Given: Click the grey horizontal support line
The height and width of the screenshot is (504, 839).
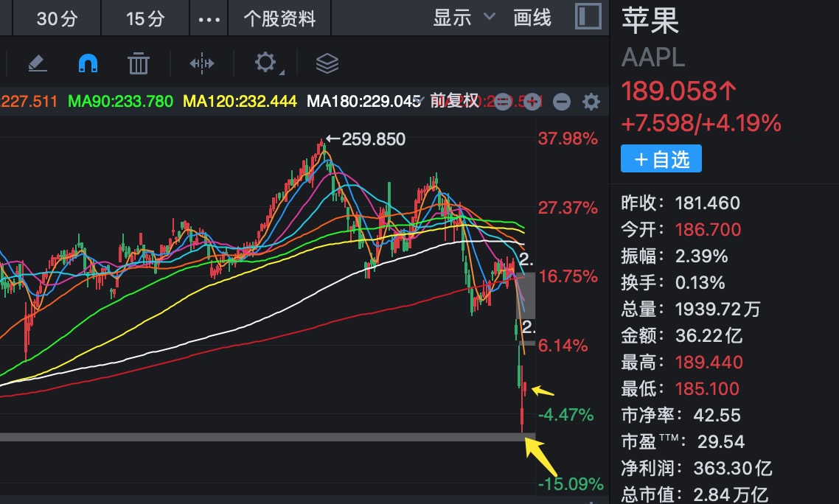Looking at the screenshot, I should pyautogui.click(x=268, y=437).
